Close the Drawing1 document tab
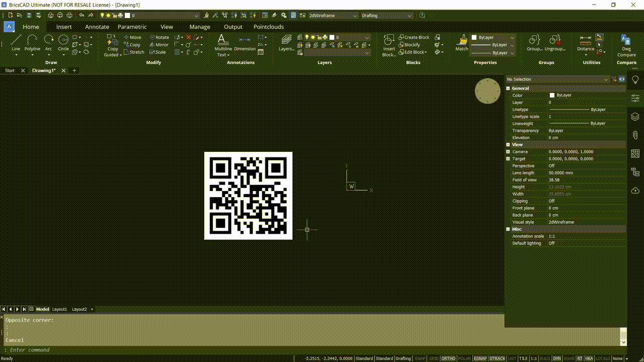The height and width of the screenshot is (362, 644). tap(63, 71)
